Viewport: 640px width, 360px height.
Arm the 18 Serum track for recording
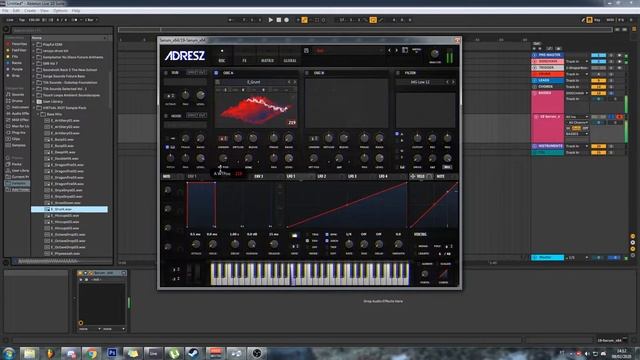coord(620,117)
